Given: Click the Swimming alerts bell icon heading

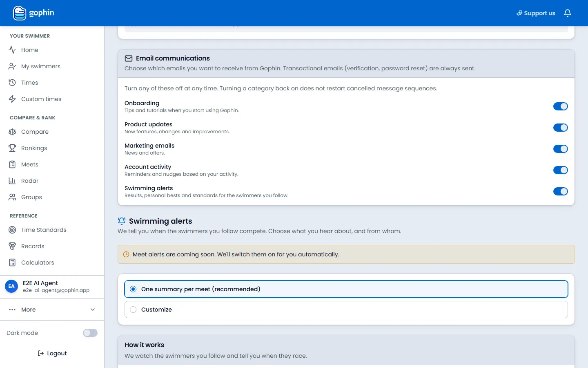Looking at the screenshot, I should (122, 221).
